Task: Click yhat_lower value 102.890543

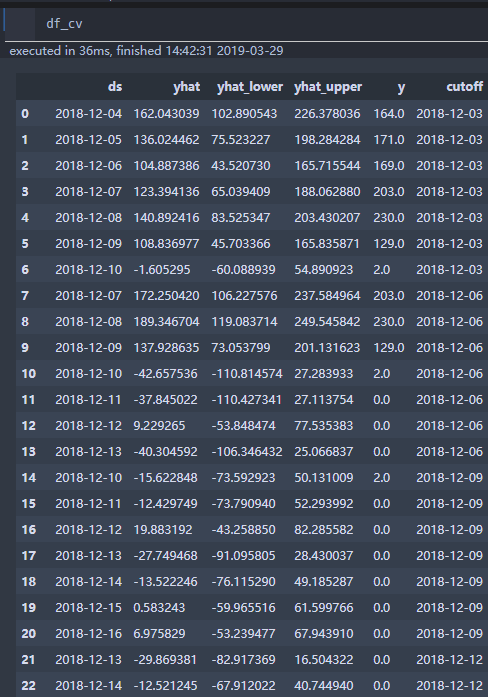Action: point(244,114)
